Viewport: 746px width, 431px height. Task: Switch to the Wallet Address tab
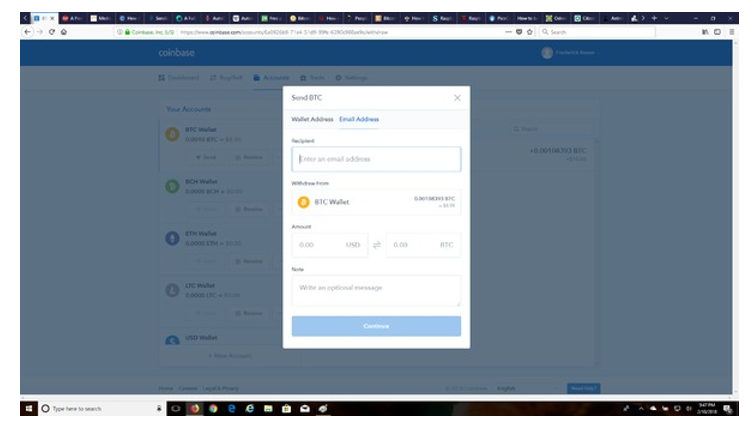coord(312,119)
